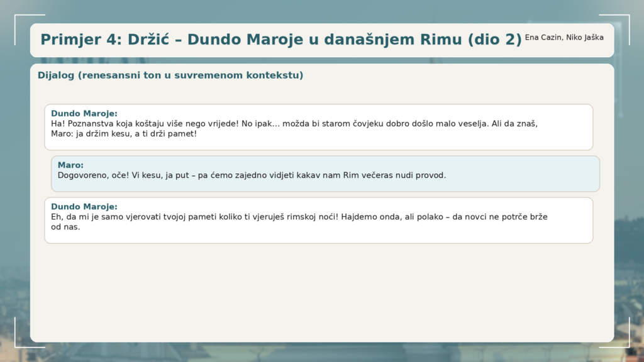Image resolution: width=644 pixels, height=362 pixels.
Task: Click the top-right corner bracket decoration
Action: [626, 18]
